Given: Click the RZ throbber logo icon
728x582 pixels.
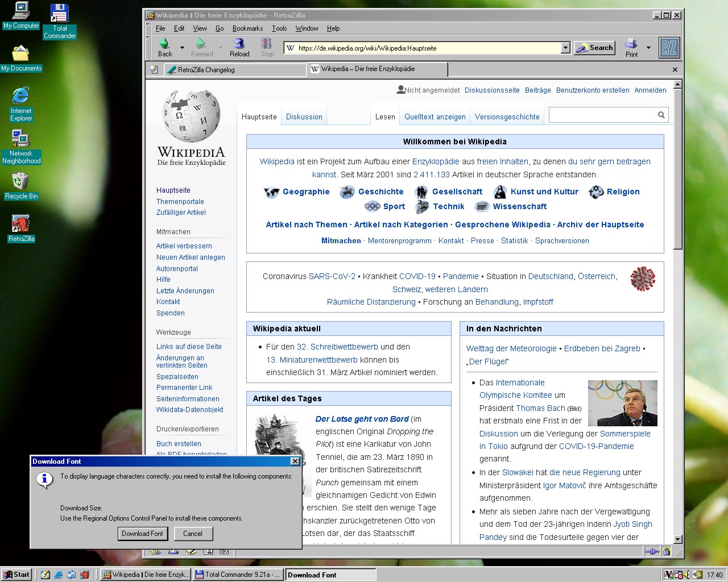Looking at the screenshot, I should point(669,48).
